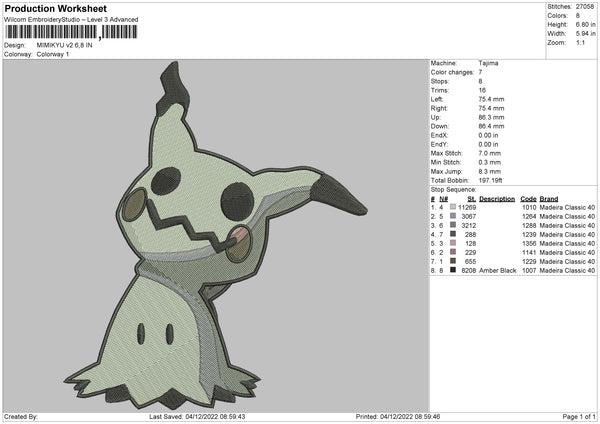Viewport: 600px width, 424px height.
Task: Click the EndX value 0.00 in
Action: 488,135
